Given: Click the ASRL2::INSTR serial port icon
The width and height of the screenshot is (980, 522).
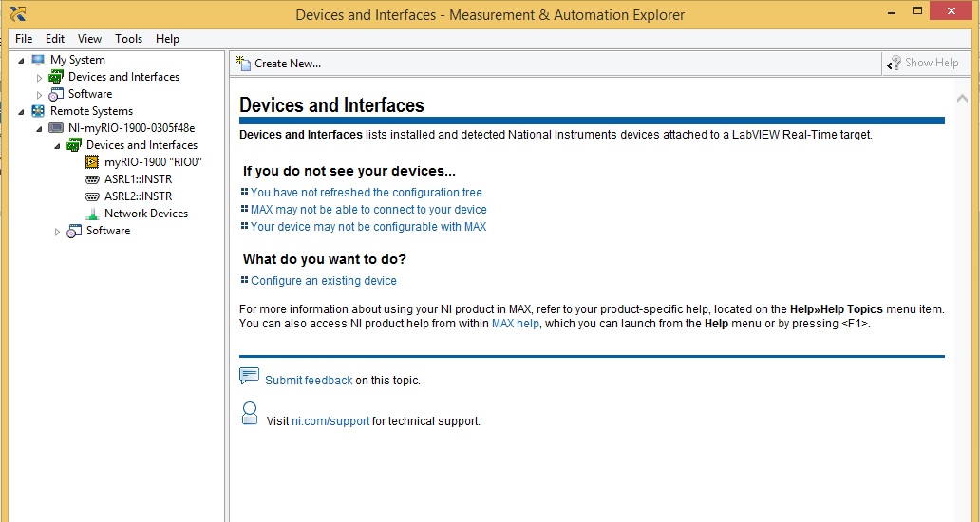Looking at the screenshot, I should click(92, 196).
